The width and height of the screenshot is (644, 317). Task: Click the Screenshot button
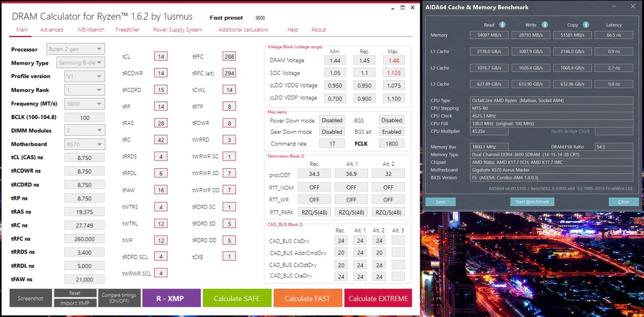pyautogui.click(x=31, y=298)
